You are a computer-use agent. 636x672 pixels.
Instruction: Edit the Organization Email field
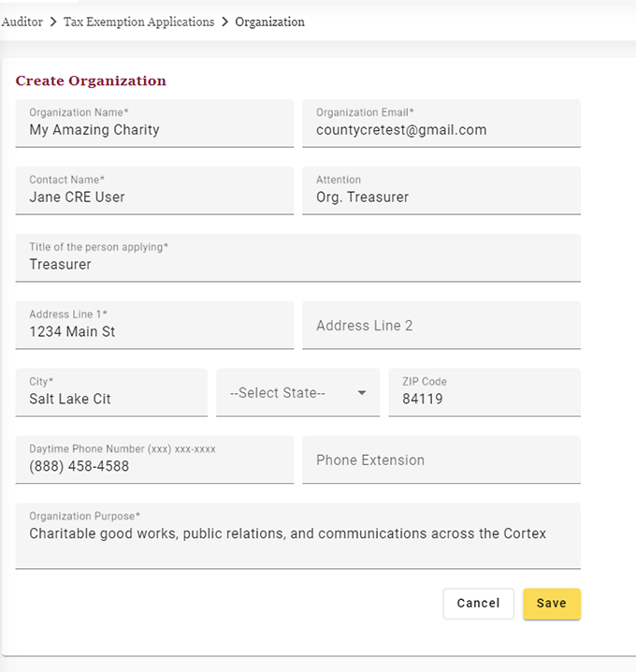coord(441,130)
